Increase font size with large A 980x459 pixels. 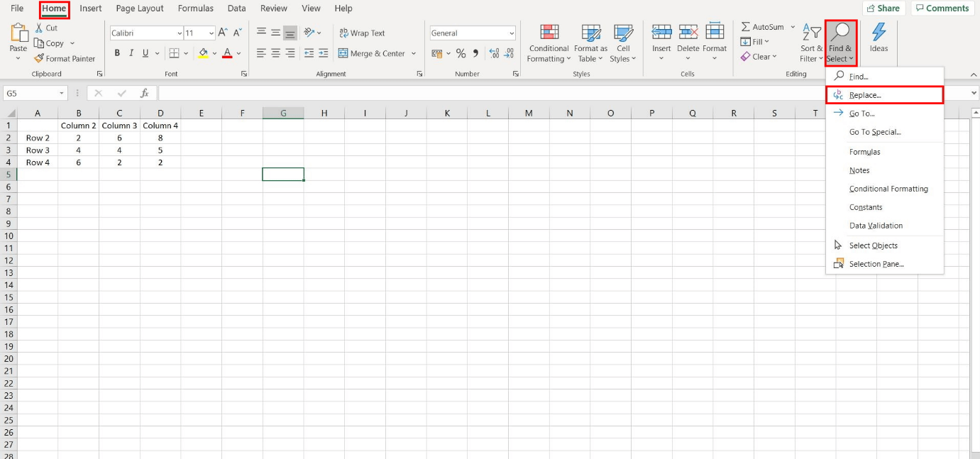click(223, 33)
